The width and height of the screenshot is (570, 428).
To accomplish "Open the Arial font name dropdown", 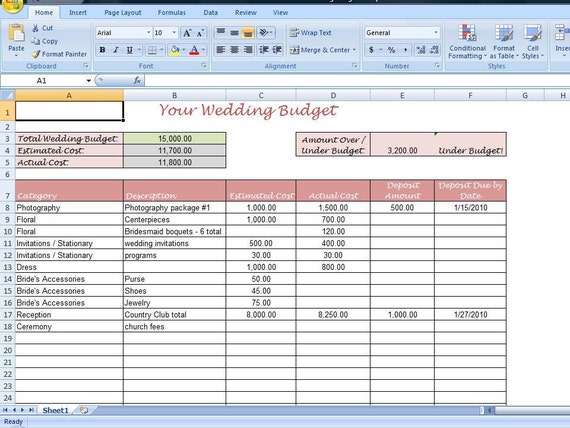I will tap(148, 33).
